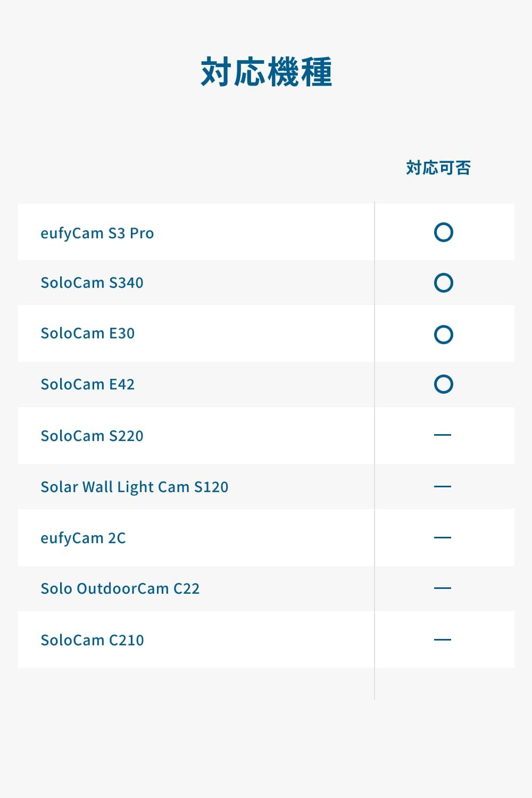532x798 pixels.
Task: Click the compatibility circle beside SoloCam S340
Action: point(443,282)
